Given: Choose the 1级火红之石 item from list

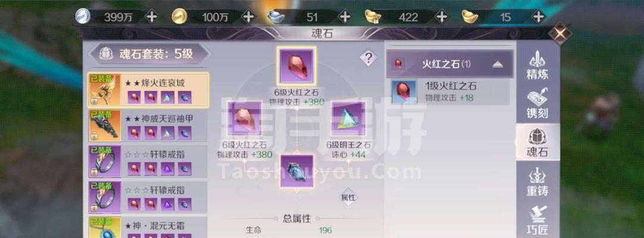Looking at the screenshot, I should tap(450, 92).
